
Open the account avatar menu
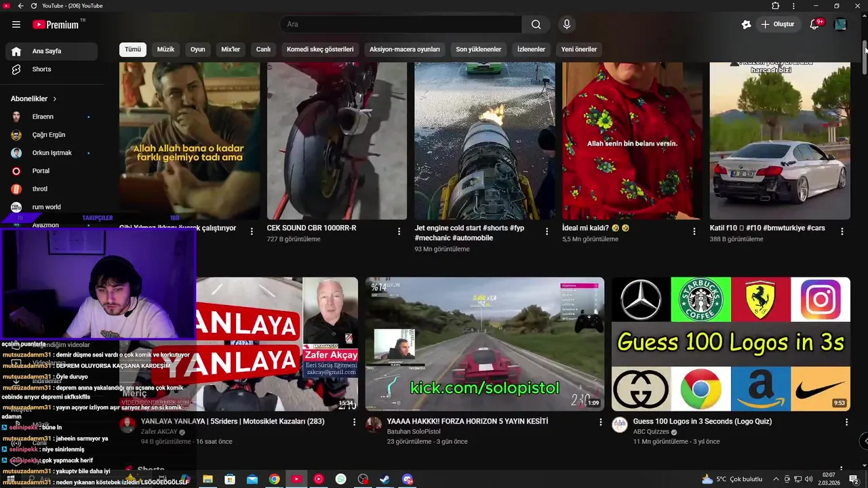coord(840,24)
